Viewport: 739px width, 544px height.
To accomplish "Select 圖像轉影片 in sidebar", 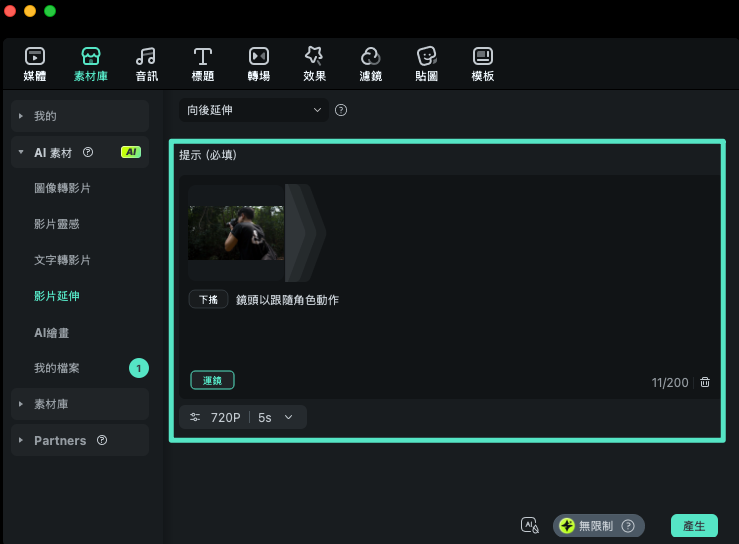I will pyautogui.click(x=62, y=188).
